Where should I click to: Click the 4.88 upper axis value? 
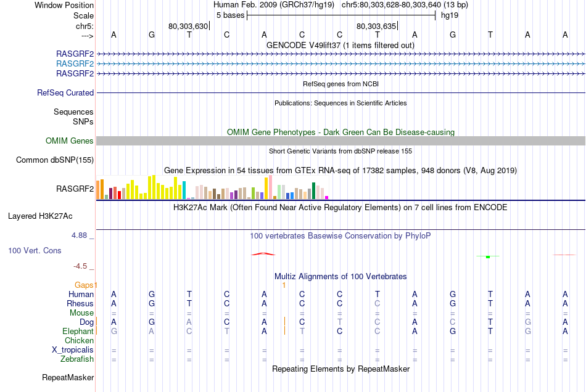click(x=79, y=235)
